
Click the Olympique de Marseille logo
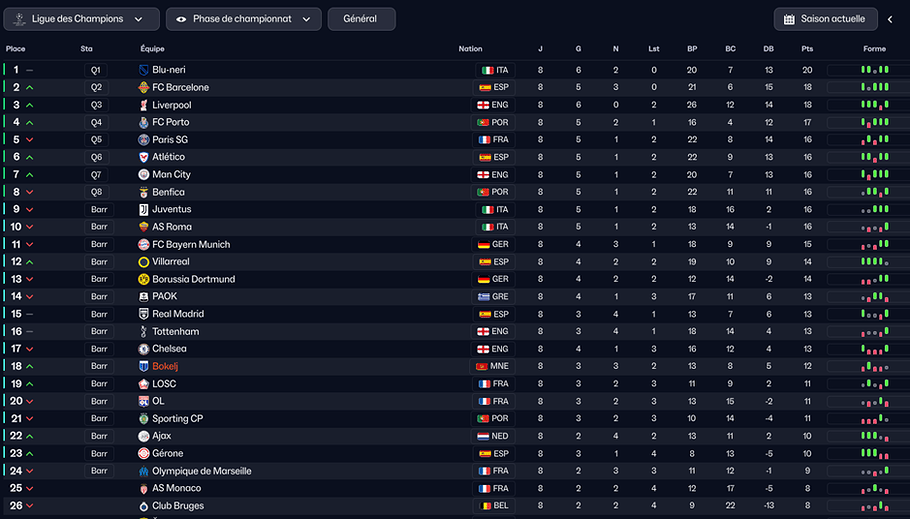coord(144,471)
